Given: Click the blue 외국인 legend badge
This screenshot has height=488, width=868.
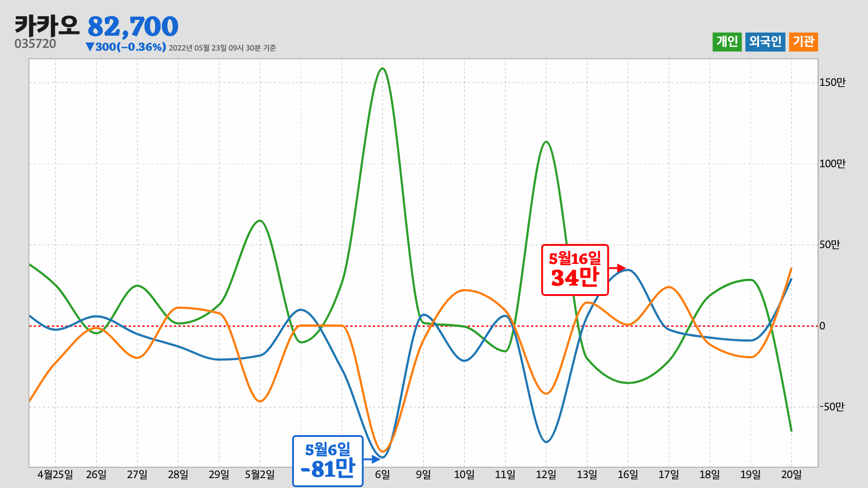Looking at the screenshot, I should click(x=765, y=42).
